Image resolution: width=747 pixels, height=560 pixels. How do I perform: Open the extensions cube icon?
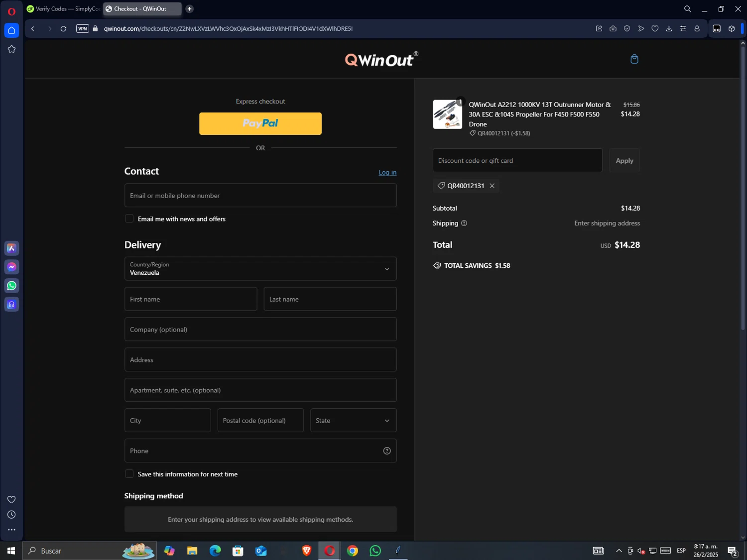coord(732,29)
